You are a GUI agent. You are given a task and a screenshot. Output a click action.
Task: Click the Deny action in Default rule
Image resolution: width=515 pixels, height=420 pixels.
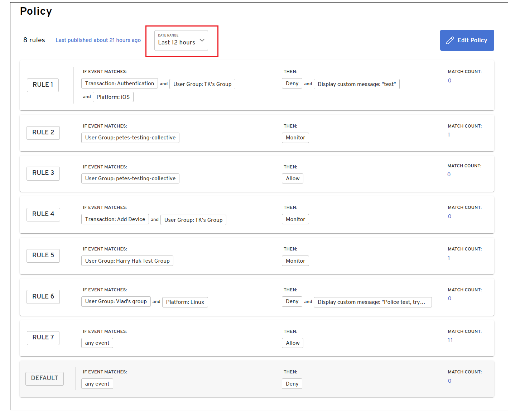coord(292,384)
